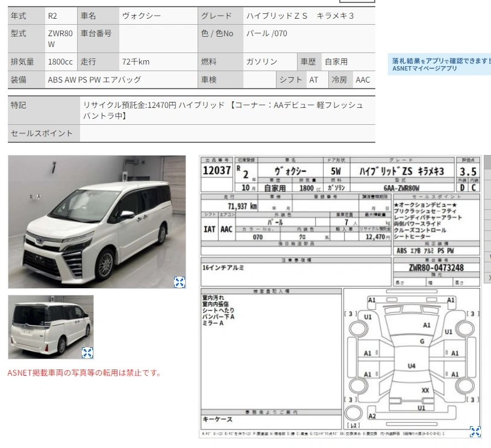Select the mileage value 72千km
The image size is (491, 448).
(x=136, y=62)
